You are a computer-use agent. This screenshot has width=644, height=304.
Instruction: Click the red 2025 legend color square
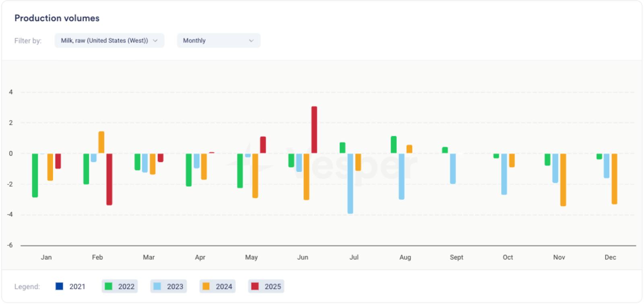[x=255, y=286]
